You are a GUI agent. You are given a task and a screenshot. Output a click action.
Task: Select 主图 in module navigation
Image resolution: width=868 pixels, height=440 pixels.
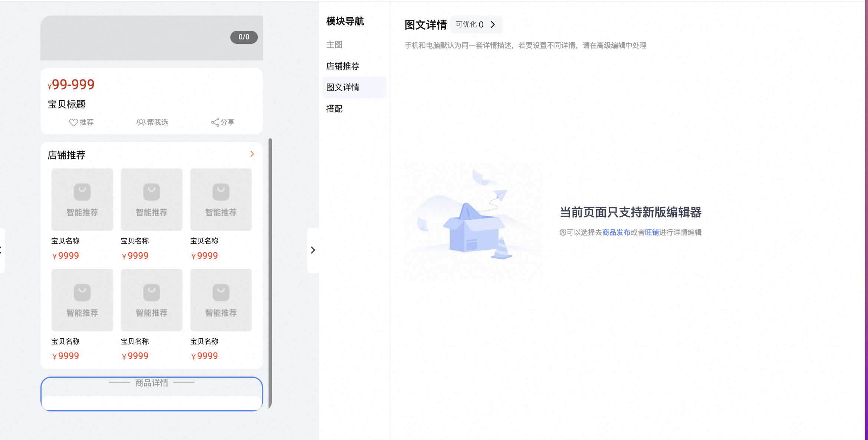pyautogui.click(x=334, y=45)
